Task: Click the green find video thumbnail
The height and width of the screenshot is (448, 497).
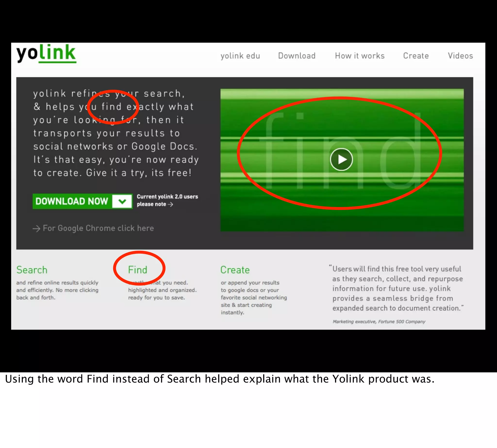Action: (342, 160)
